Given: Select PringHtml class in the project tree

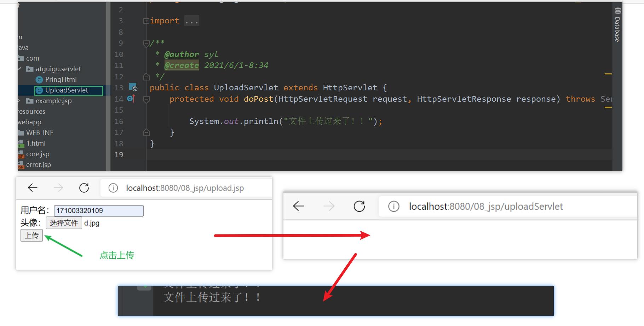Looking at the screenshot, I should tap(61, 80).
